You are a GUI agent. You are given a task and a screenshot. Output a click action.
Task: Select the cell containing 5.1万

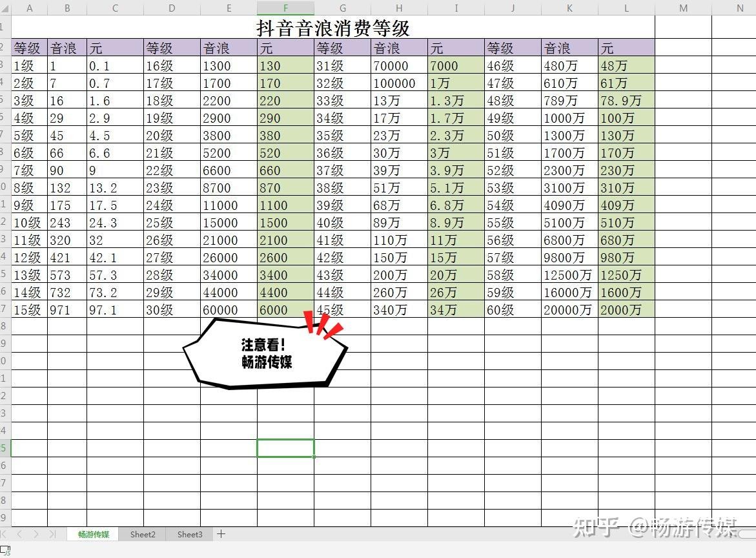[456, 187]
